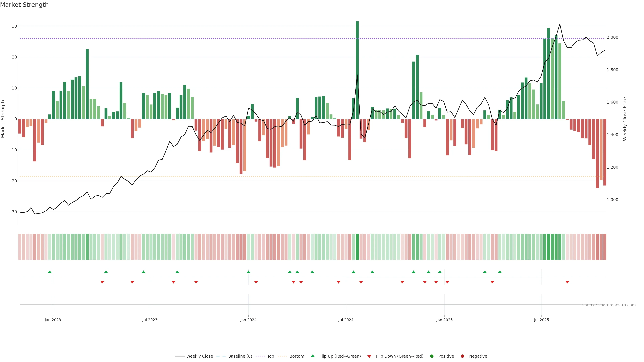The width and height of the screenshot is (644, 362).
Task: Click the red Flip Down legend triangle
Action: click(369, 356)
